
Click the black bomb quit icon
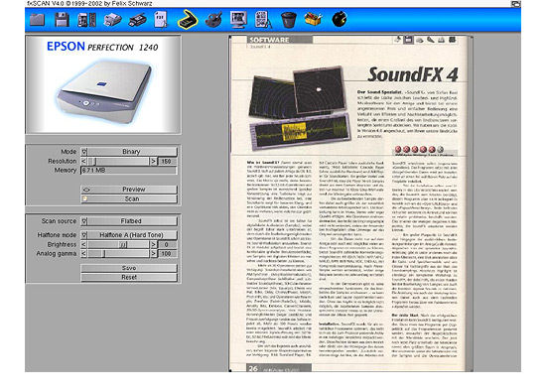tap(340, 19)
